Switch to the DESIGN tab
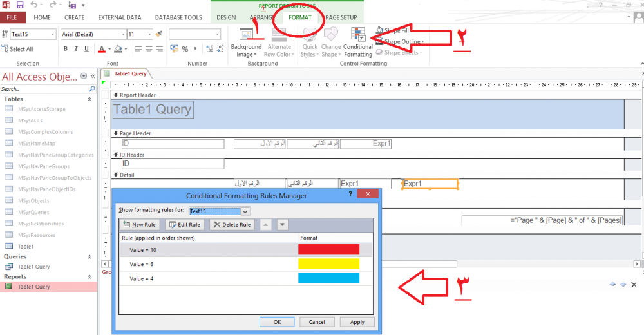Viewport: 644px width, 335px height. (226, 17)
